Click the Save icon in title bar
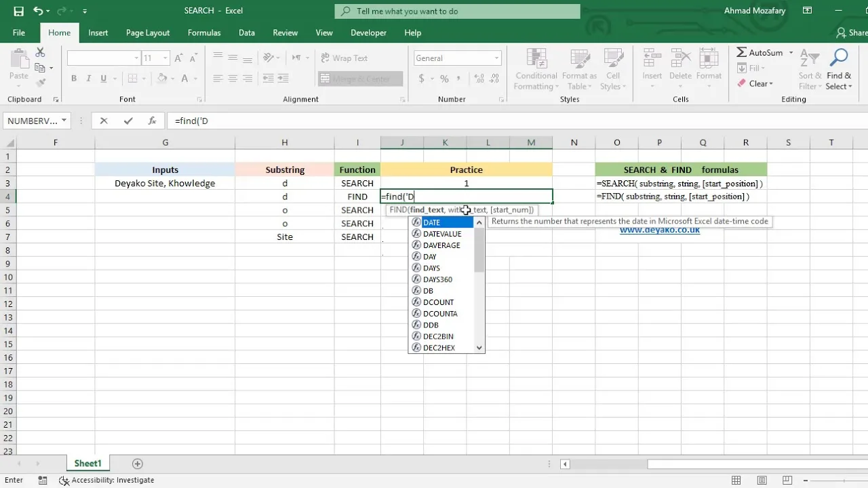The image size is (868, 488). pos(18,11)
